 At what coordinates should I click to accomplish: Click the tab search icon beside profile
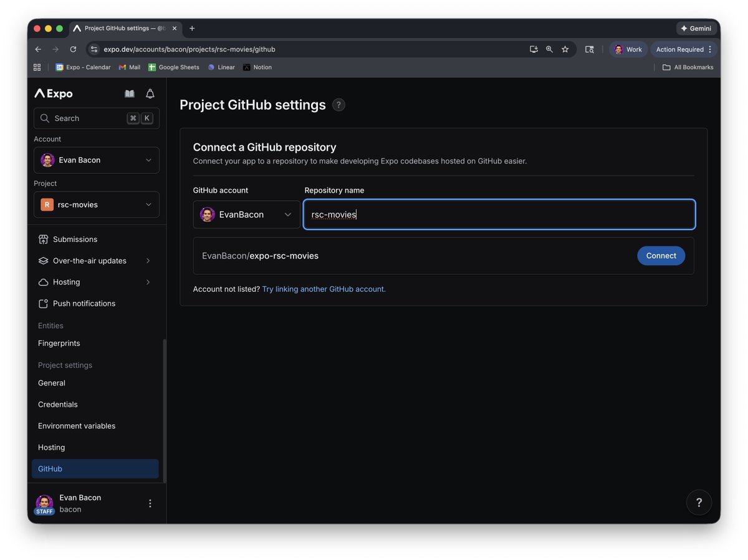click(590, 49)
